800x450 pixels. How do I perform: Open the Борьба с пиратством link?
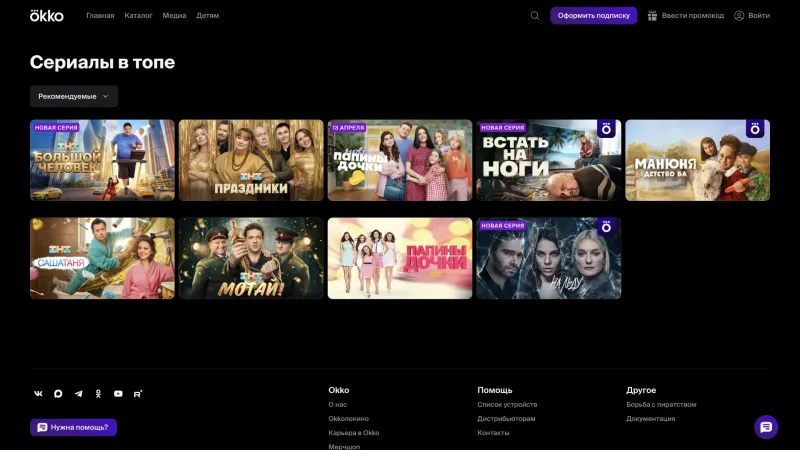661,405
